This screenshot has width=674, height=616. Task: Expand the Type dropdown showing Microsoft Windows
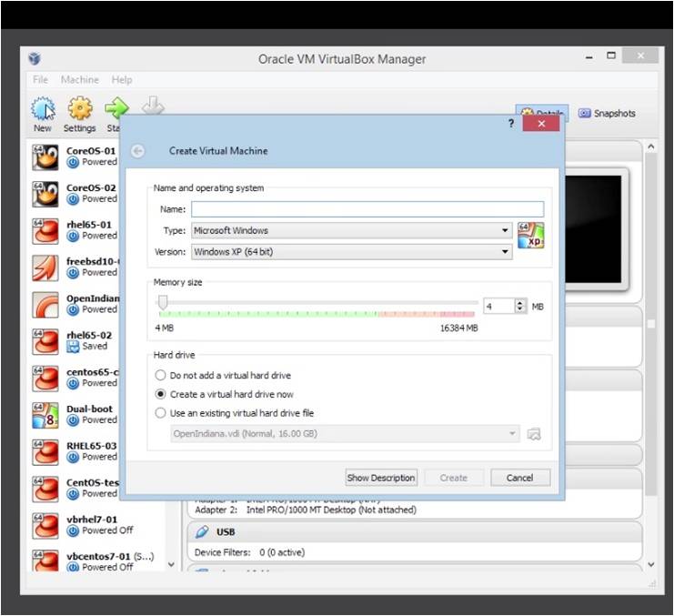(351, 231)
